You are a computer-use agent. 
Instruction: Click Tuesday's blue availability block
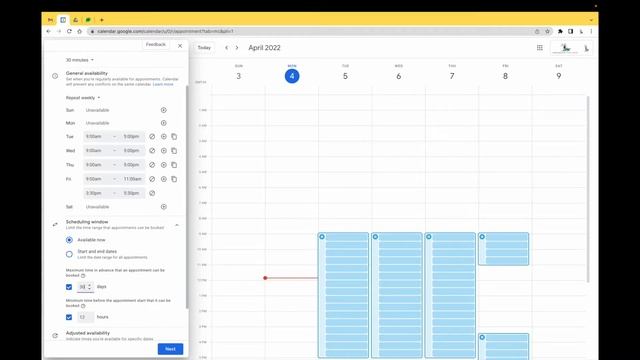tap(343, 295)
